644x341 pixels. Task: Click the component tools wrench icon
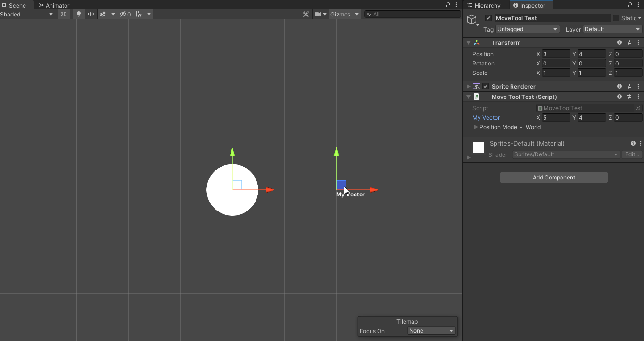305,14
